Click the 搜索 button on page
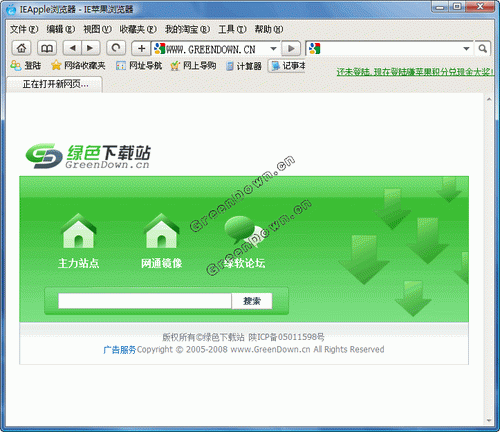The height and width of the screenshot is (432, 500). [x=252, y=301]
